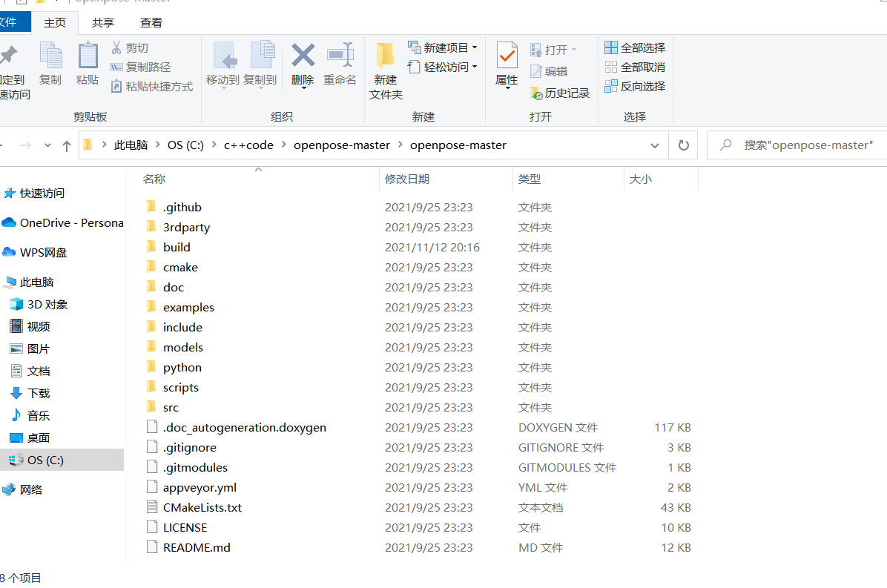Open the 新建项目 dropdown arrow

(x=475, y=47)
